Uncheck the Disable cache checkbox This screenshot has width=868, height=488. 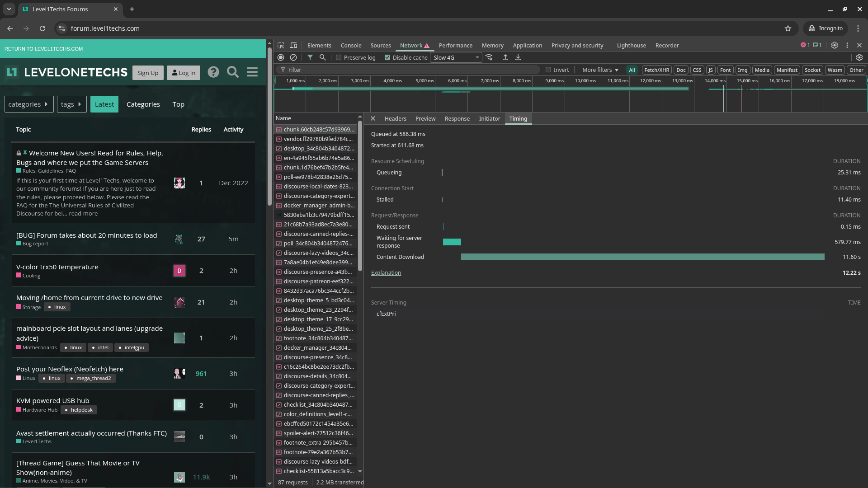[x=387, y=57]
